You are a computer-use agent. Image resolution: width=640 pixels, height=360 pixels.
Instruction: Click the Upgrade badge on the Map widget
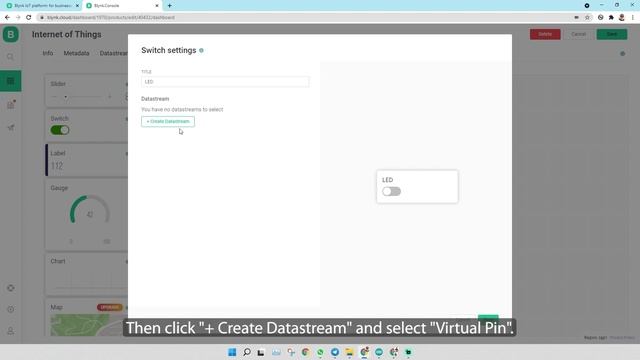pos(109,307)
